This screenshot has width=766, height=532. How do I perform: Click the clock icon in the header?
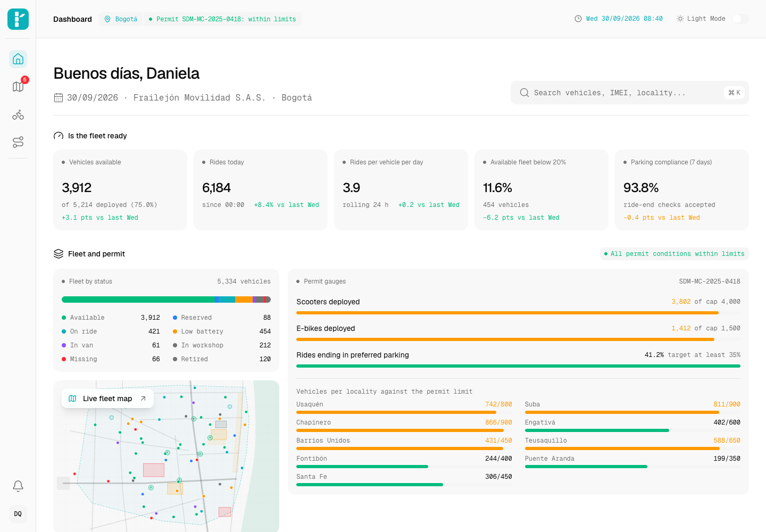(x=578, y=19)
